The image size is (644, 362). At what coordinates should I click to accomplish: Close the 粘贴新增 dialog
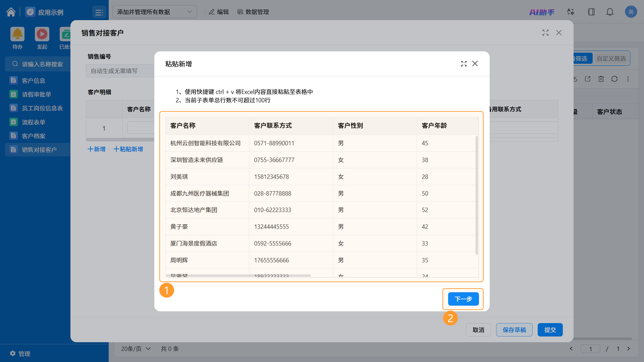[x=475, y=64]
